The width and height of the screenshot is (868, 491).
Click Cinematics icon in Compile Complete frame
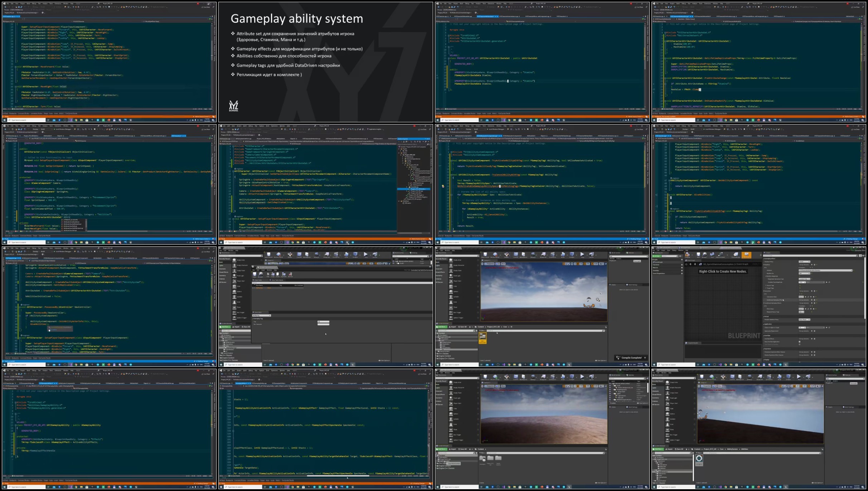click(552, 255)
